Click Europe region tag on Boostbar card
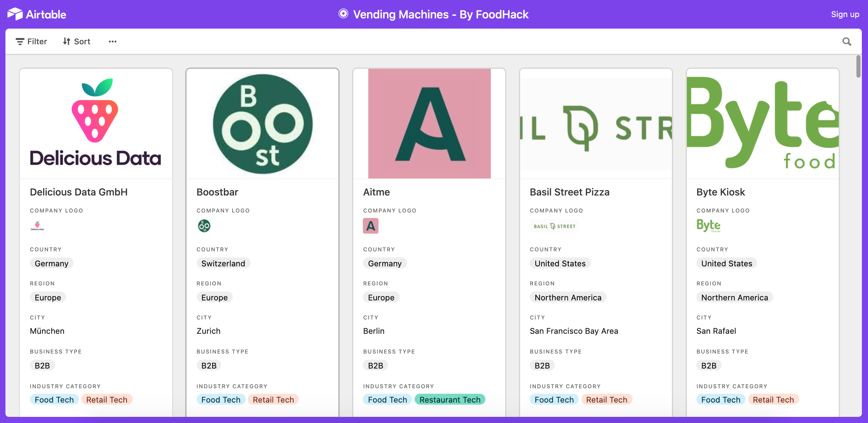868x423 pixels. pyautogui.click(x=214, y=297)
